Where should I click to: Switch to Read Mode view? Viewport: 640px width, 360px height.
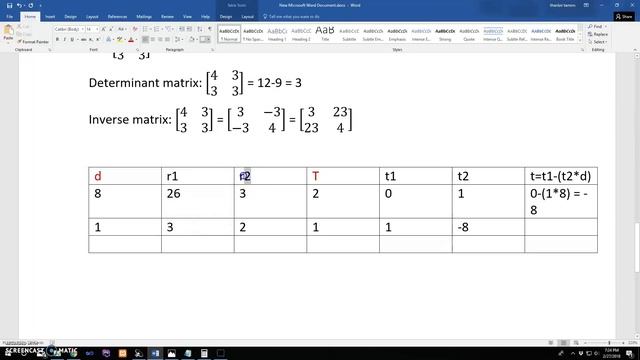tap(551, 343)
